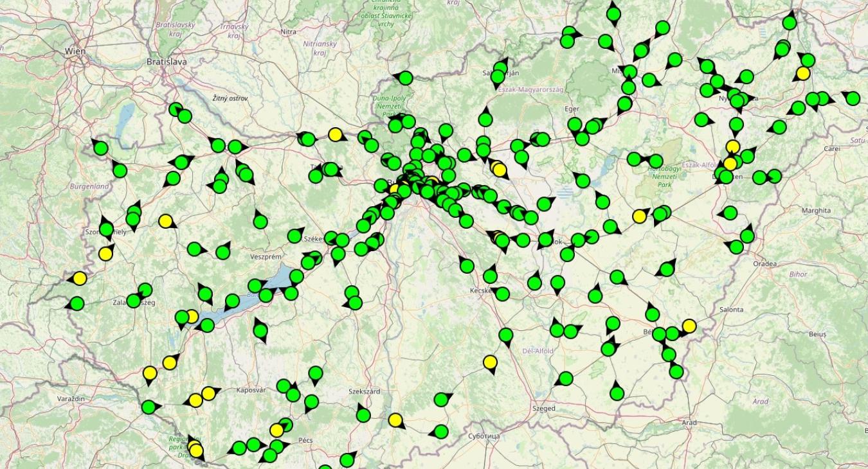The image size is (868, 469).
Task: Click the yellow marker southeast of Szekszárd label
Action: (395, 420)
